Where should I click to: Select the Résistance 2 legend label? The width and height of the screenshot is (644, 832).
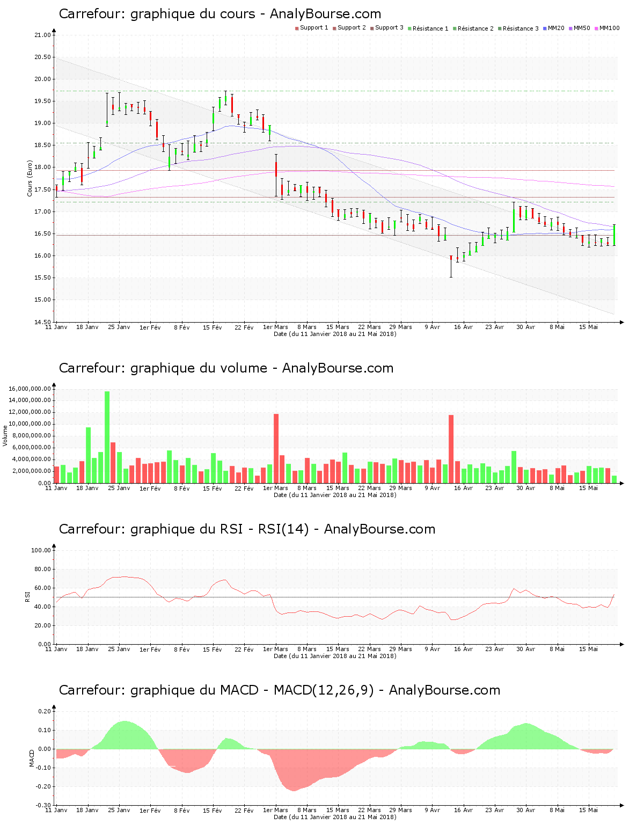tap(475, 28)
